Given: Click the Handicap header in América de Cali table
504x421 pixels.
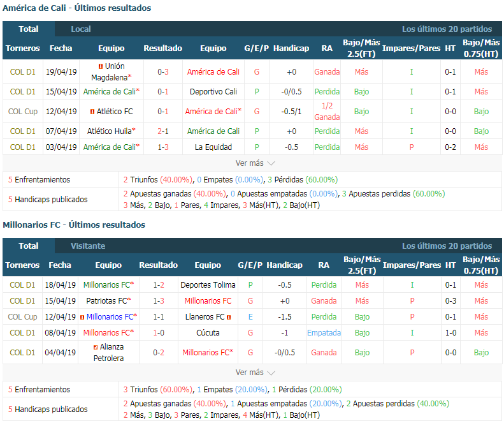Looking at the screenshot, I should (x=291, y=48).
